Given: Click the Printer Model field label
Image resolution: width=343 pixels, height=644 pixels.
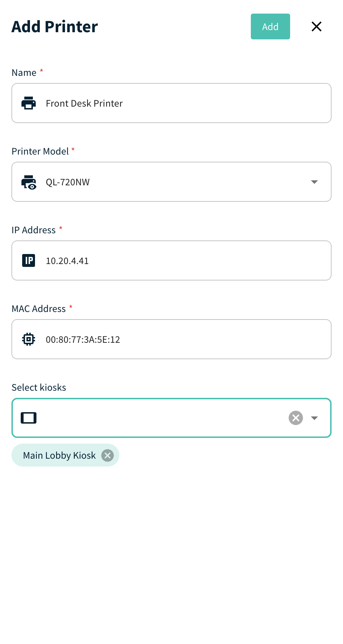Looking at the screenshot, I should pos(40,151).
